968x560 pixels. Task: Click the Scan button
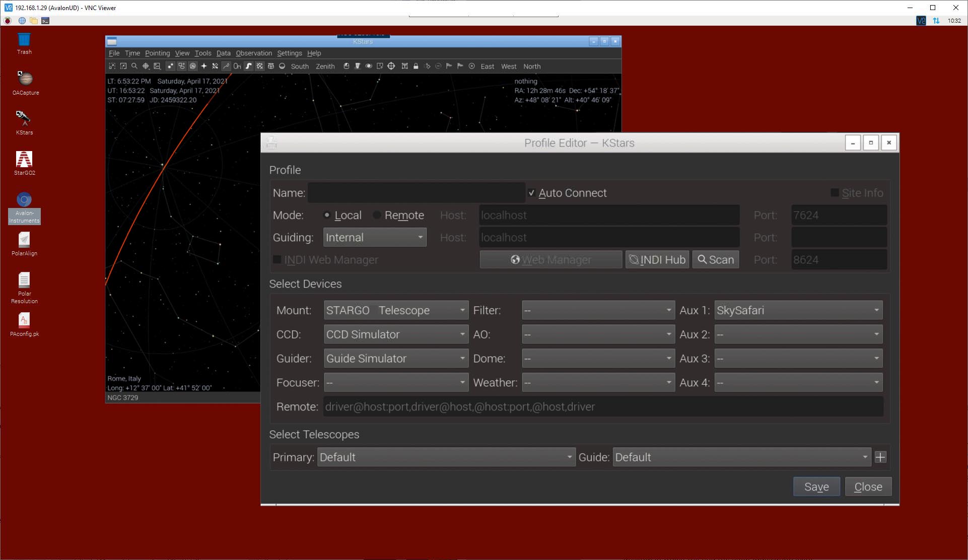tap(716, 259)
